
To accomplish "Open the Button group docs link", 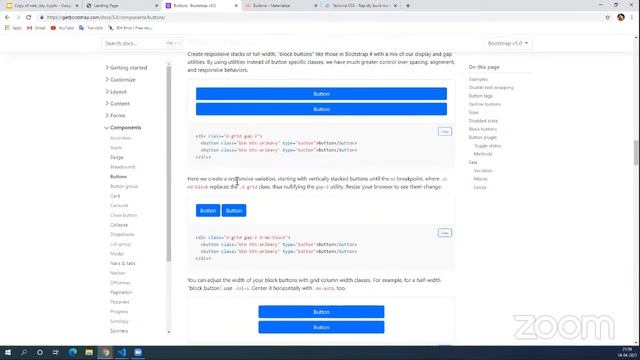I will click(124, 186).
